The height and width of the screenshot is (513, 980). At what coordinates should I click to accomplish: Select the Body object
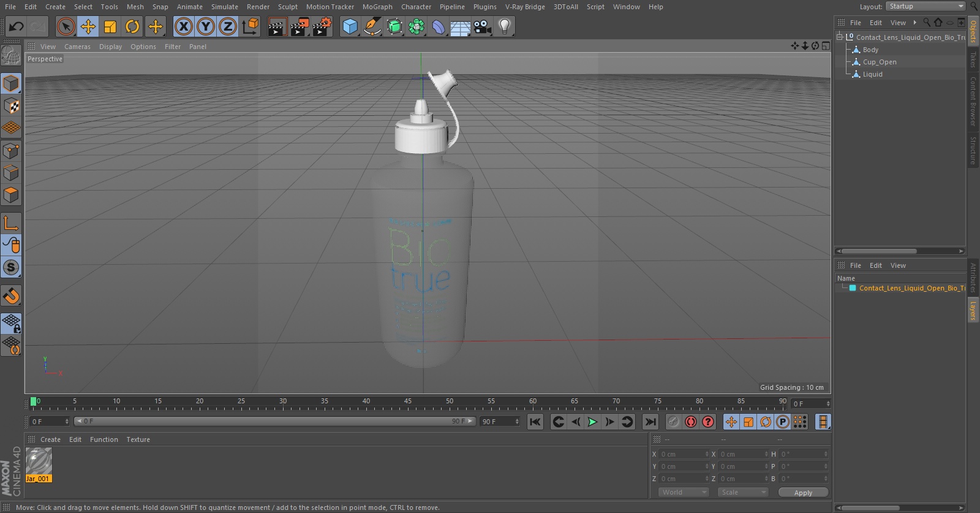pos(870,50)
